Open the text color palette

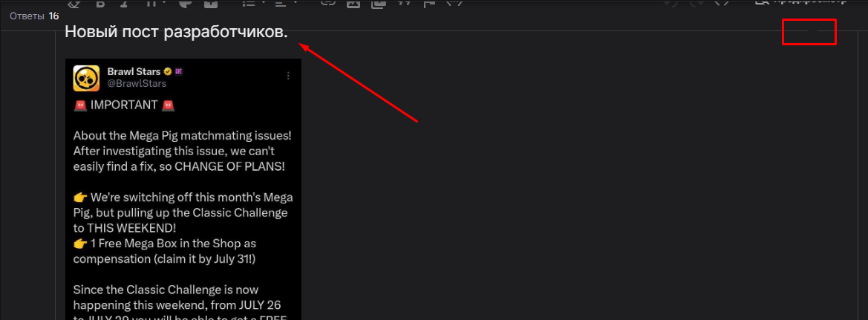pyautogui.click(x=186, y=3)
